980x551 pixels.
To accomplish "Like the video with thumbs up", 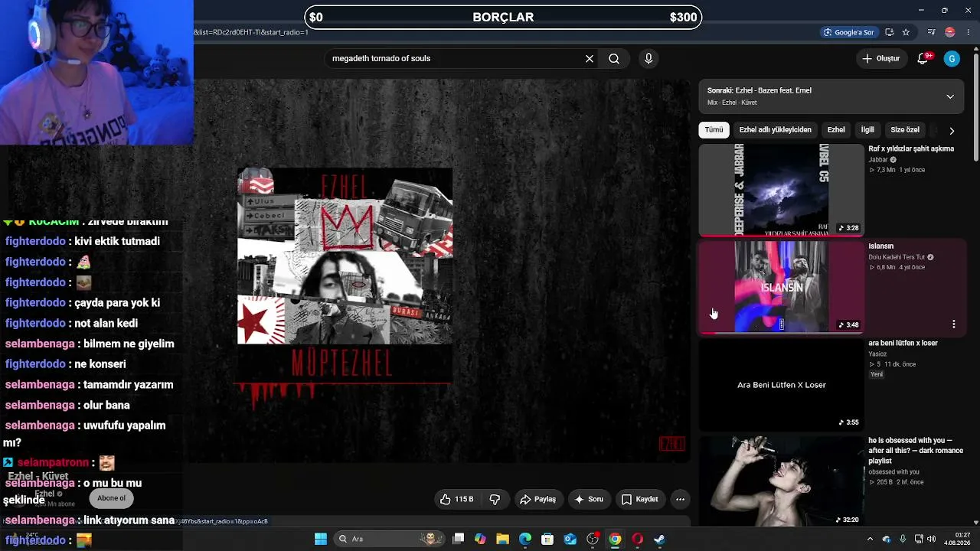I will click(x=457, y=499).
